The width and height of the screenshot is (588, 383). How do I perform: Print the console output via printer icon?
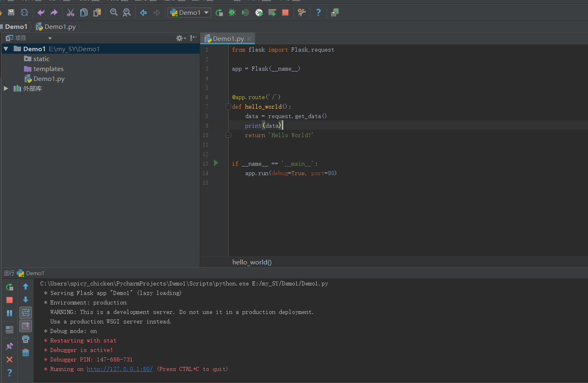coord(26,339)
